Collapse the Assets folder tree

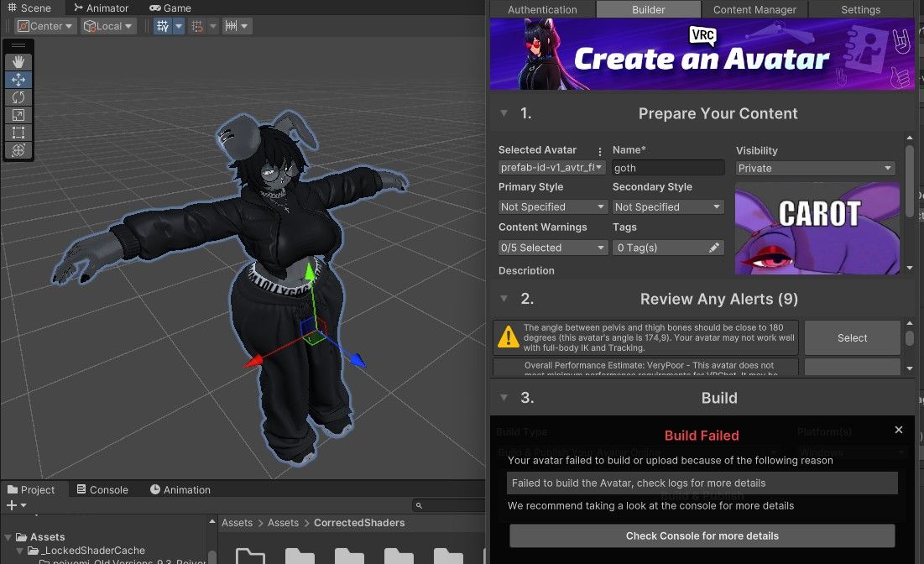[8, 537]
